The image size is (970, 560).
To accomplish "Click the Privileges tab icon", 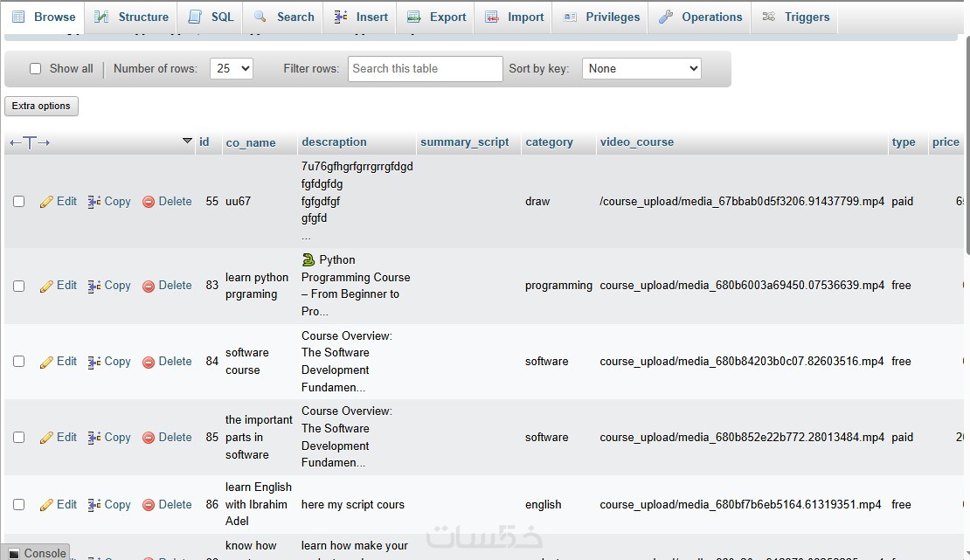I will tap(570, 17).
